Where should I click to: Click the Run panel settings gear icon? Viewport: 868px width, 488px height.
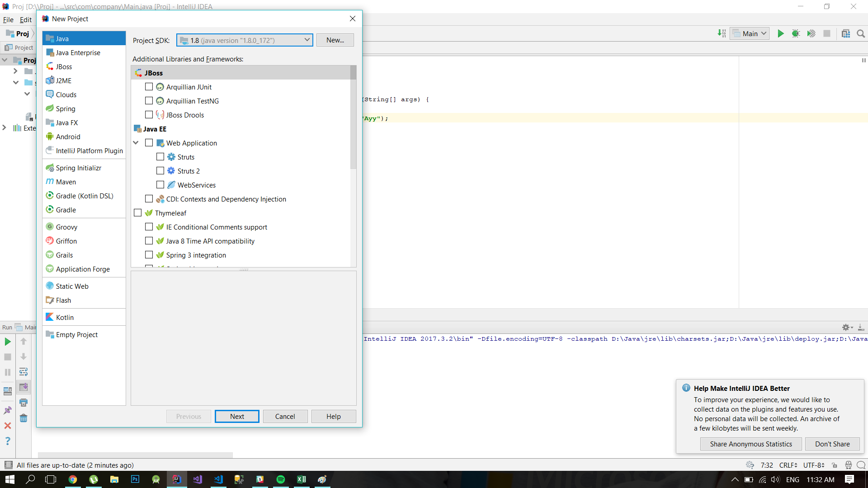tap(846, 327)
